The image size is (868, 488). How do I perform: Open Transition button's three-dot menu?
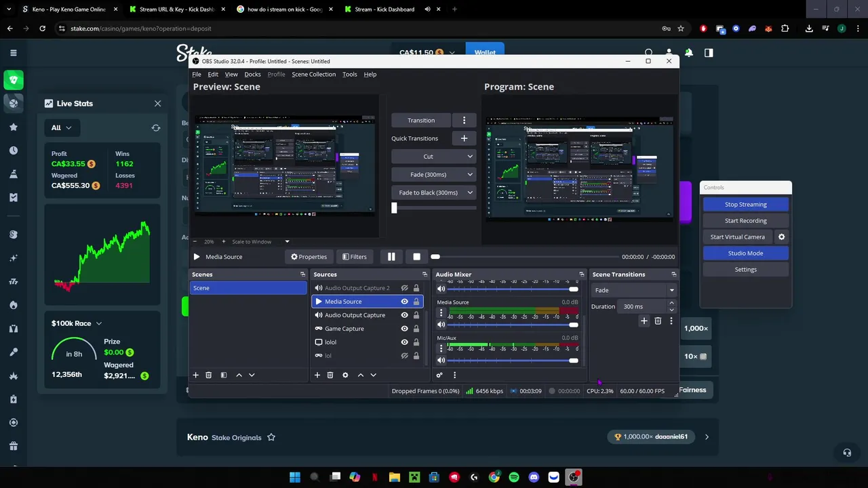(464, 120)
